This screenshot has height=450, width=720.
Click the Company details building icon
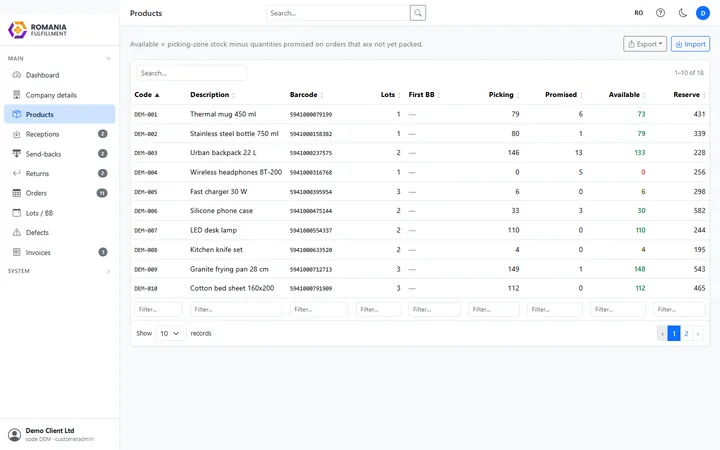pos(17,95)
